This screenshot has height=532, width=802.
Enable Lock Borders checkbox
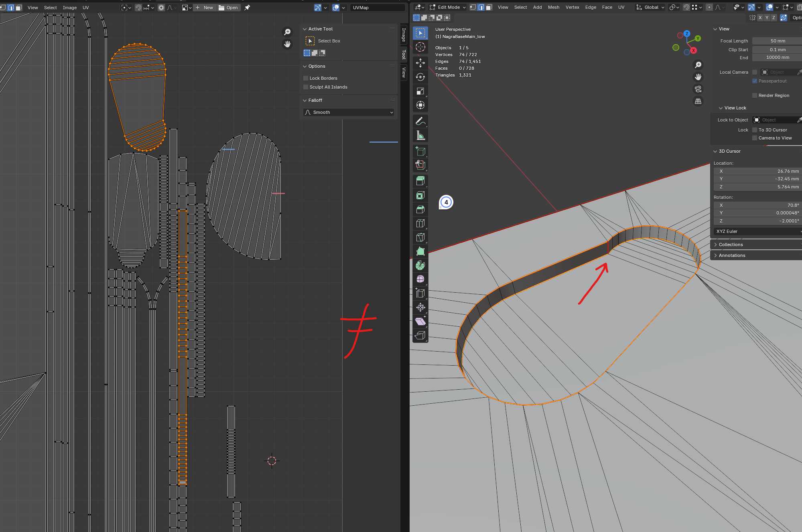tap(306, 78)
